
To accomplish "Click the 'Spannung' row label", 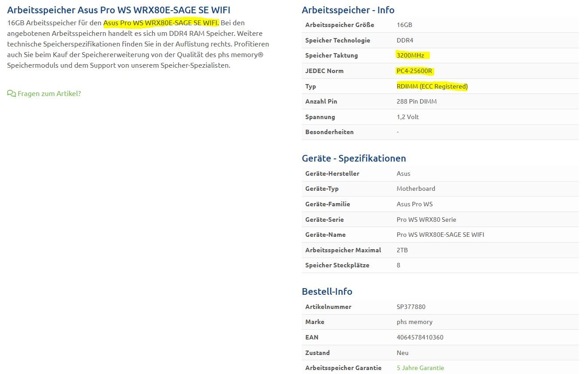I will click(320, 117).
